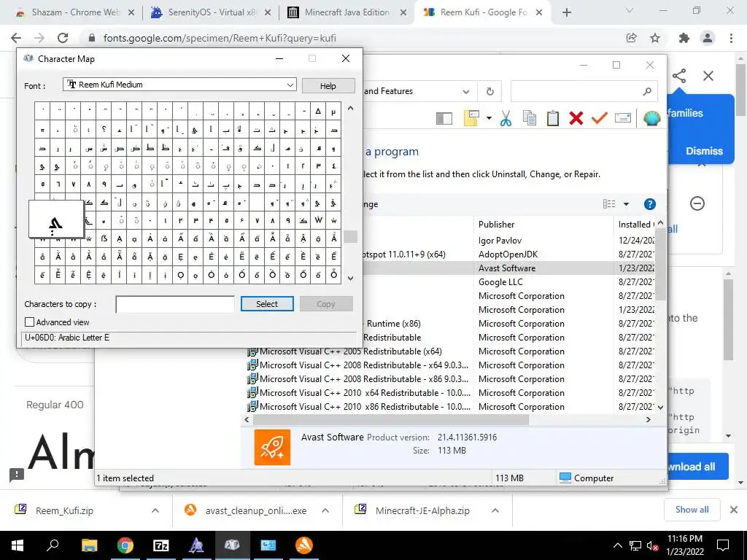The width and height of the screenshot is (747, 560).
Task: Click the orange checkmark toolbar icon
Action: point(600,117)
